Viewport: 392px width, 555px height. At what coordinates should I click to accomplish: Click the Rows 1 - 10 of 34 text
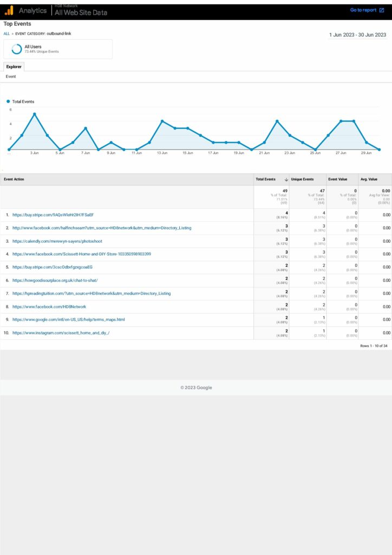374,345
